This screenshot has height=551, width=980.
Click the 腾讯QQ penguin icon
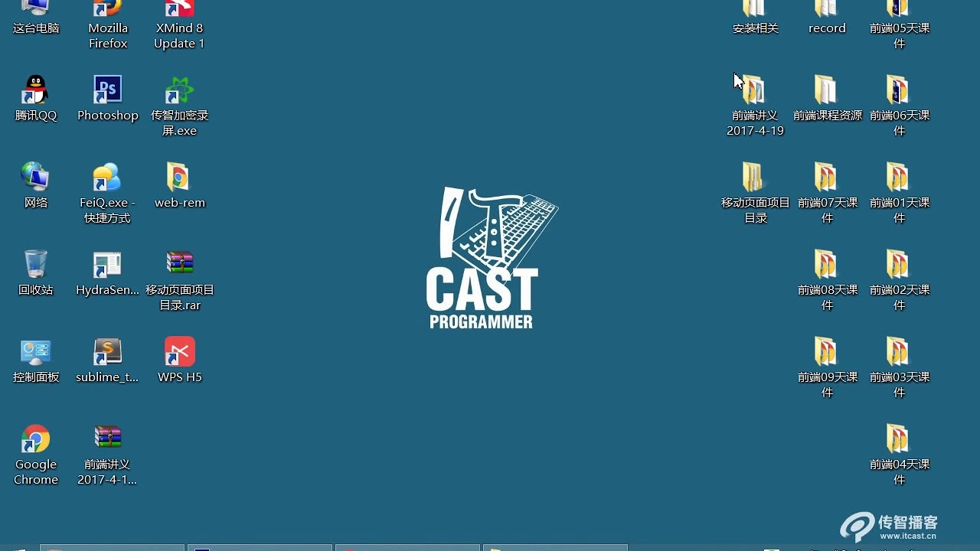pos(36,90)
